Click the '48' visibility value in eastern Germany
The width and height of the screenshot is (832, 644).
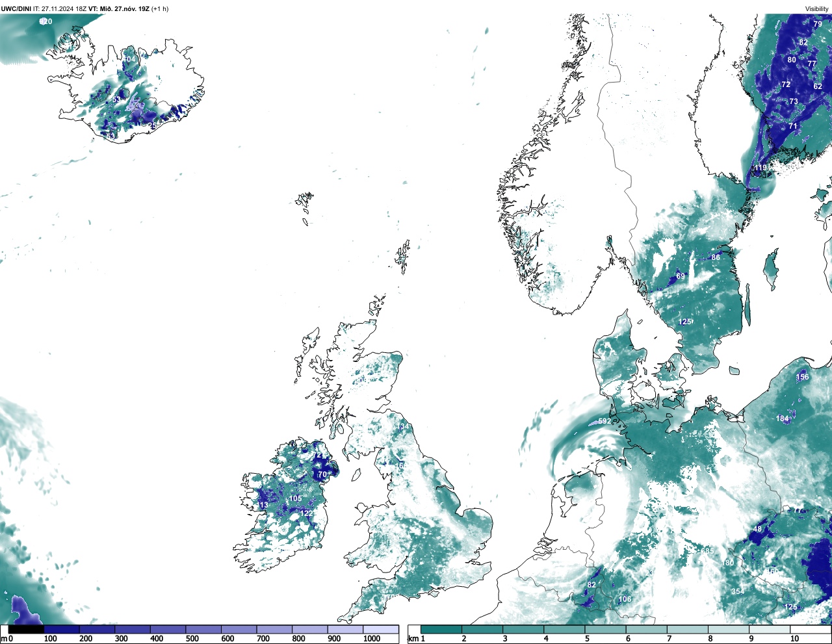tap(757, 529)
